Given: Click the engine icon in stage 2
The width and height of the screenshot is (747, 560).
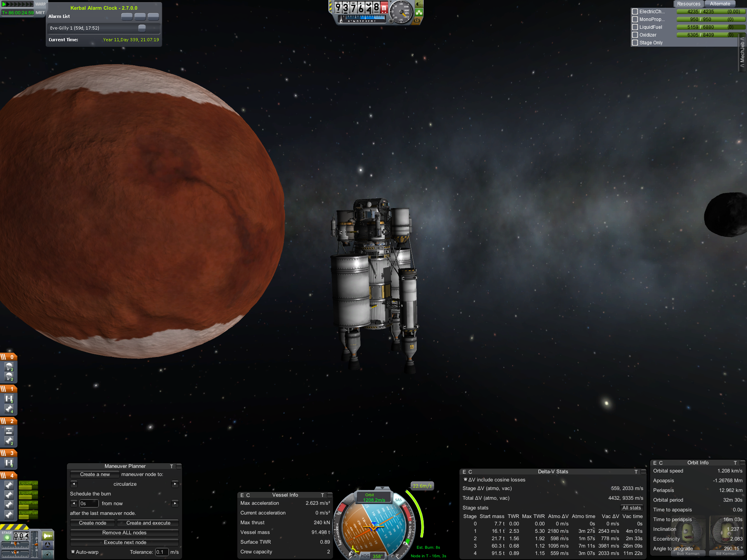Looking at the screenshot, I should [x=9, y=441].
